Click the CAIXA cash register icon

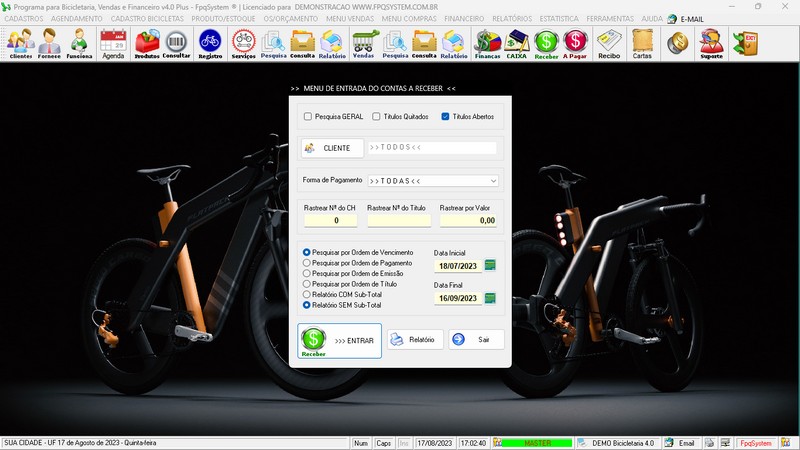pyautogui.click(x=517, y=43)
